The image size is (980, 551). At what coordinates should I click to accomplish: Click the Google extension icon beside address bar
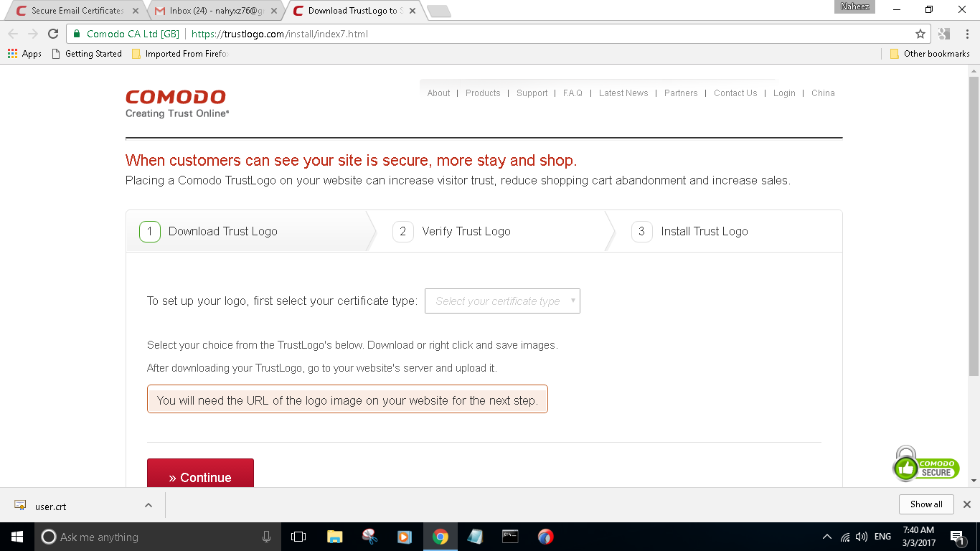coord(944,34)
